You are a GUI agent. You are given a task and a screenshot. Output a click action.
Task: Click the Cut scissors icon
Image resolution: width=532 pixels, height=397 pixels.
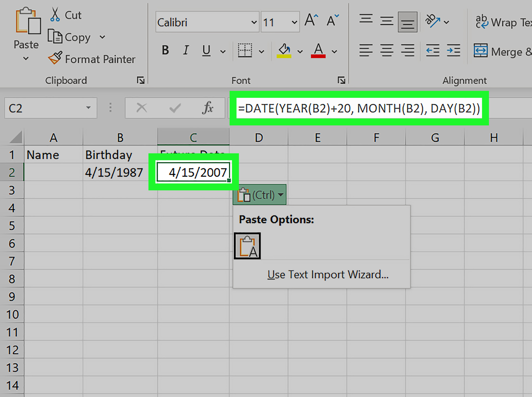tap(55, 15)
